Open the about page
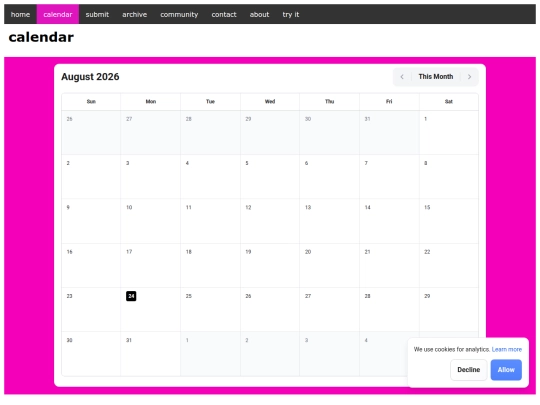 click(259, 14)
